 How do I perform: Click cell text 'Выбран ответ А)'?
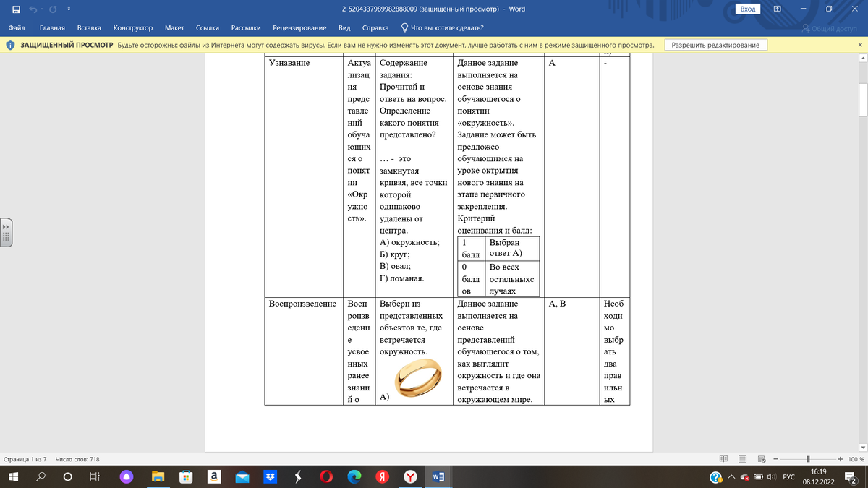point(505,248)
